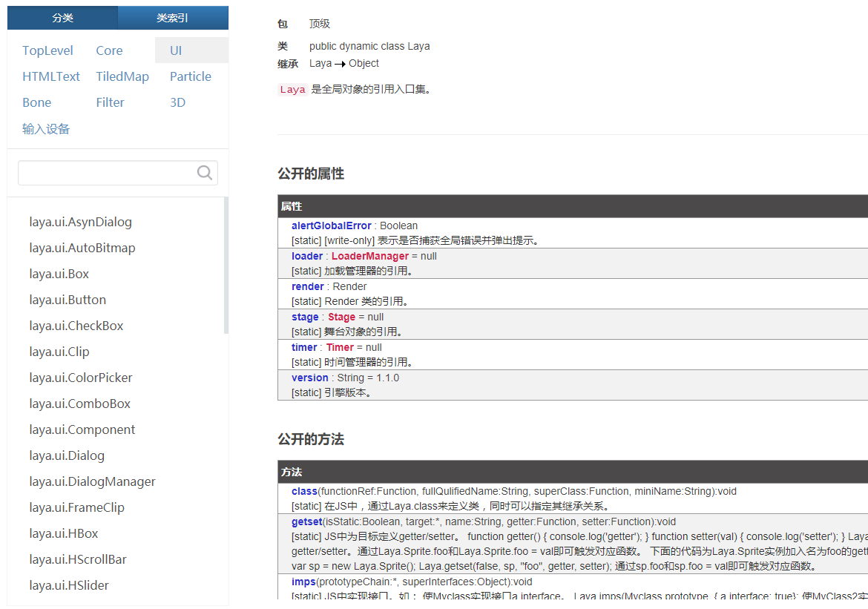
Task: Open laya.ui.HSlider class
Action: (x=69, y=586)
